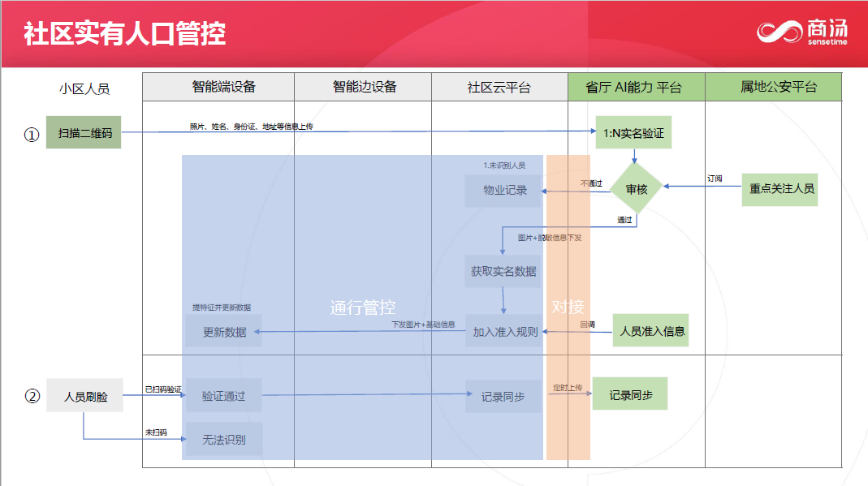868x486 pixels.
Task: Click the 未扫码 label
Action: click(156, 432)
